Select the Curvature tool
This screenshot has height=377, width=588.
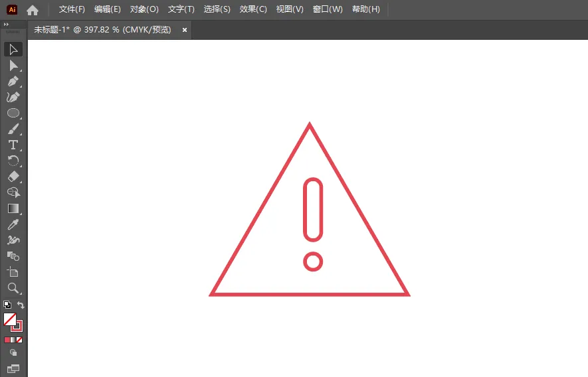[x=13, y=97]
